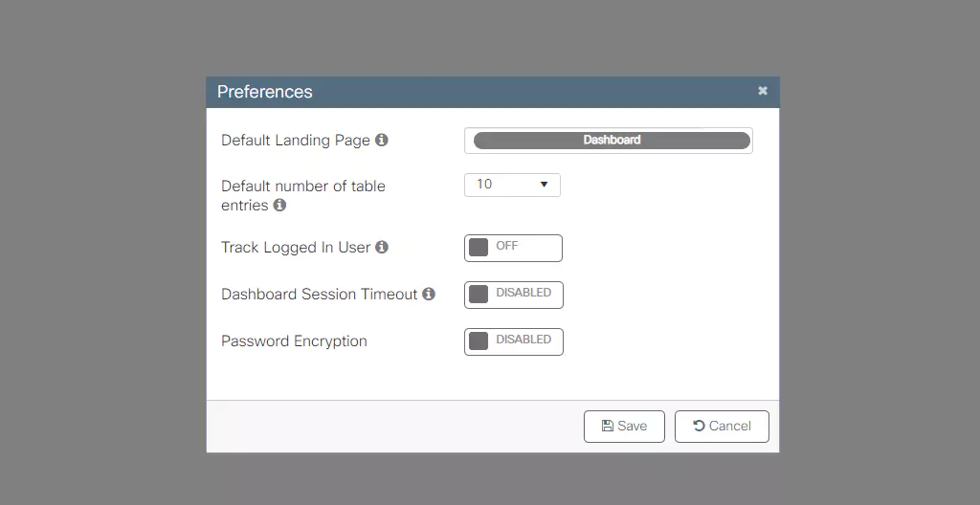Toggle Dashboard Session Timeout switch

[x=513, y=295]
